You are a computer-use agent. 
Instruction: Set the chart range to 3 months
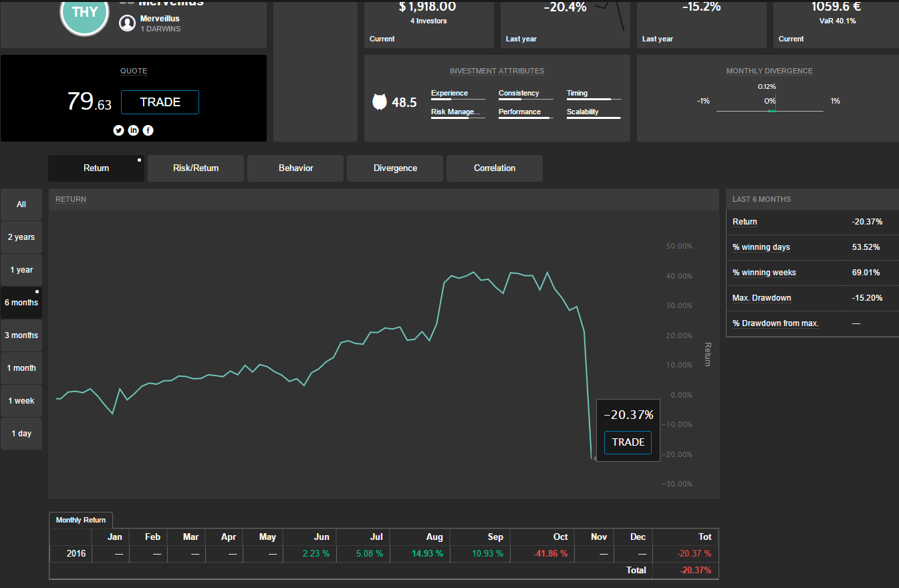click(x=21, y=335)
